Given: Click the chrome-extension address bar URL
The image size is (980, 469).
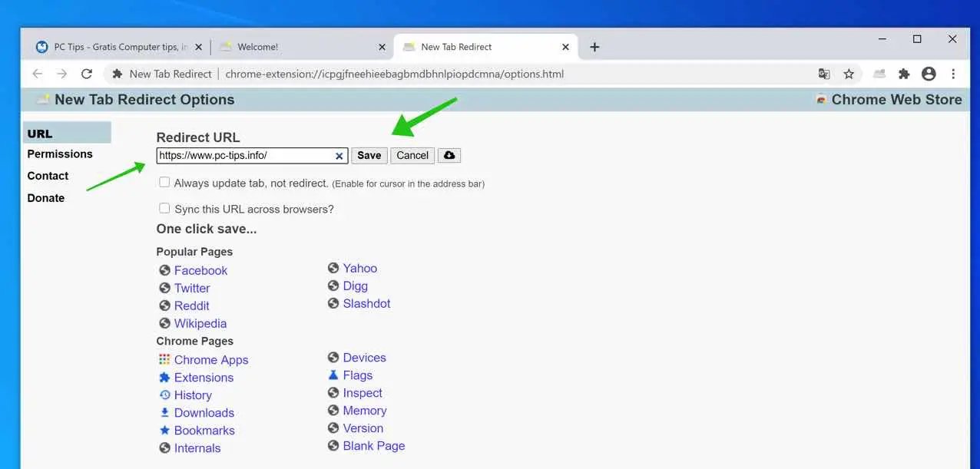Looking at the screenshot, I should pyautogui.click(x=395, y=74).
